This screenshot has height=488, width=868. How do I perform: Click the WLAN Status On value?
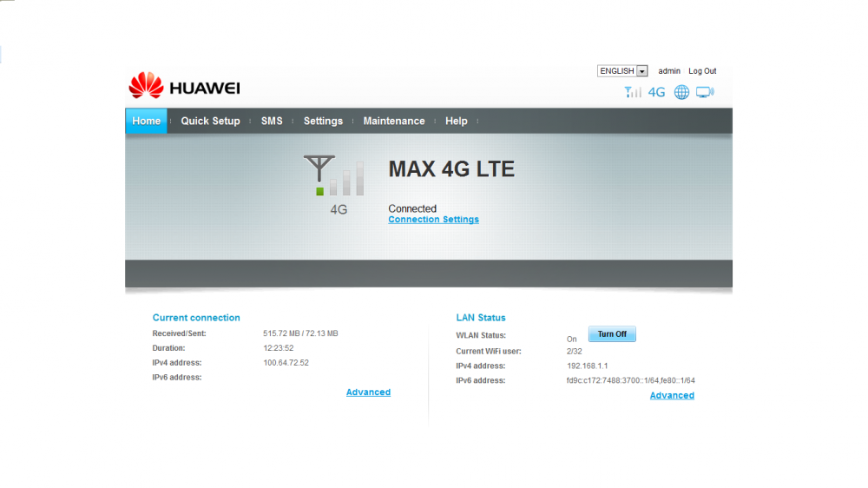tap(572, 339)
